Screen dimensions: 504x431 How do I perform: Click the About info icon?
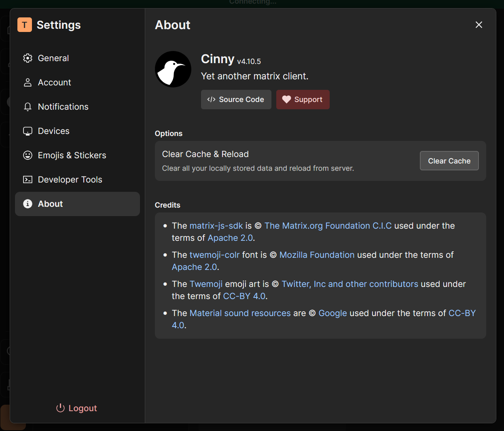pyautogui.click(x=28, y=204)
